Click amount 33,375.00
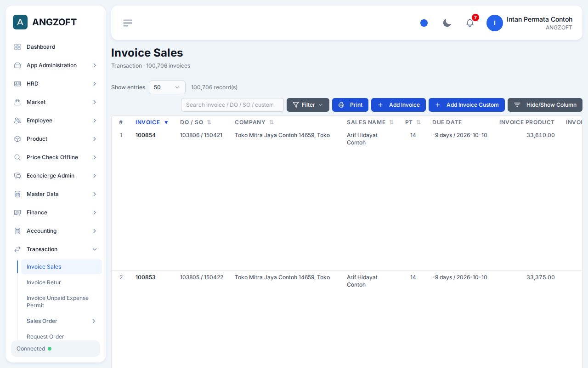The height and width of the screenshot is (368, 588). point(541,277)
